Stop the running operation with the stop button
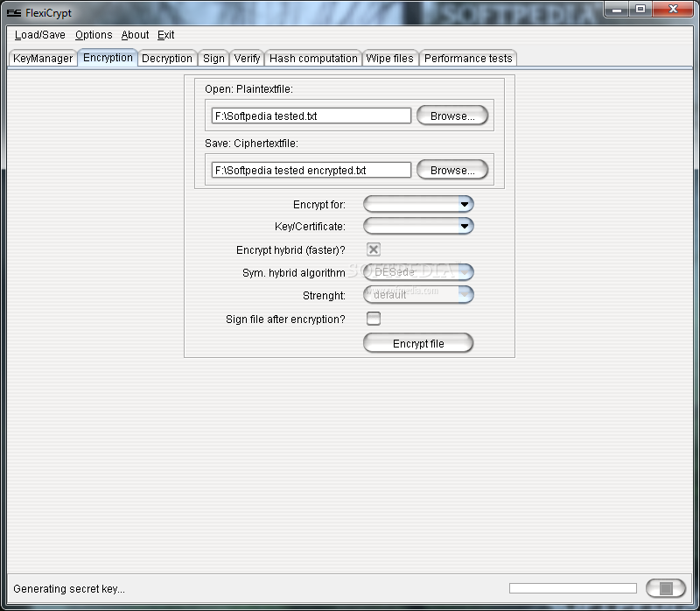This screenshot has width=700, height=611. [666, 588]
